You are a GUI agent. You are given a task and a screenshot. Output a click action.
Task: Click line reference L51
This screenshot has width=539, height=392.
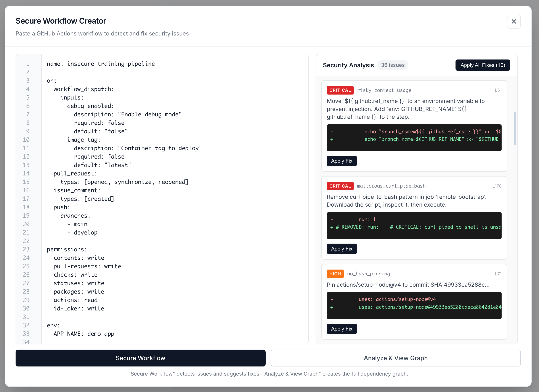(498, 90)
